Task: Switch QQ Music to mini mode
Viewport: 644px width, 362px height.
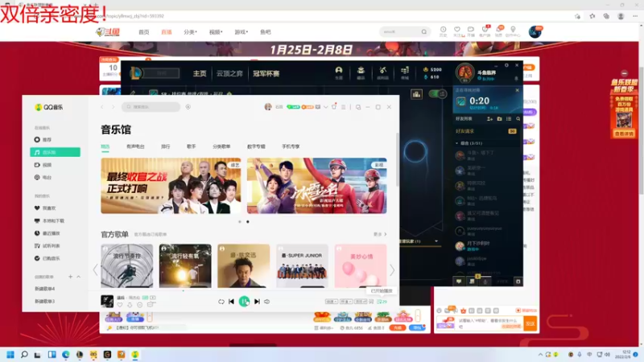Action: (x=358, y=107)
